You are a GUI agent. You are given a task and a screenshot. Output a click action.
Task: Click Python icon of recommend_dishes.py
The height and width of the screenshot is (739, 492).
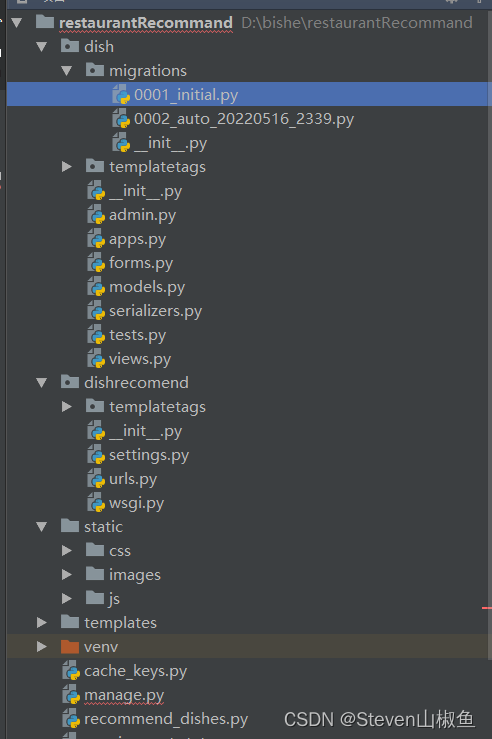point(71,718)
